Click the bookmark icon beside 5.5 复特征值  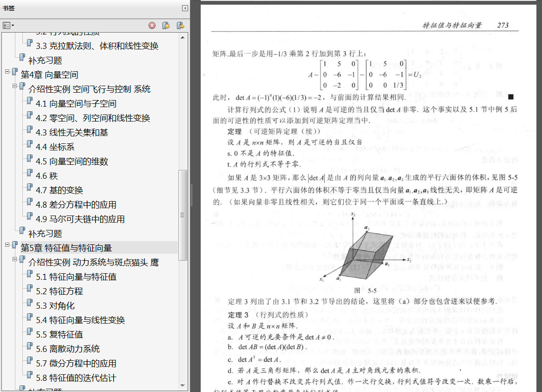pos(30,331)
